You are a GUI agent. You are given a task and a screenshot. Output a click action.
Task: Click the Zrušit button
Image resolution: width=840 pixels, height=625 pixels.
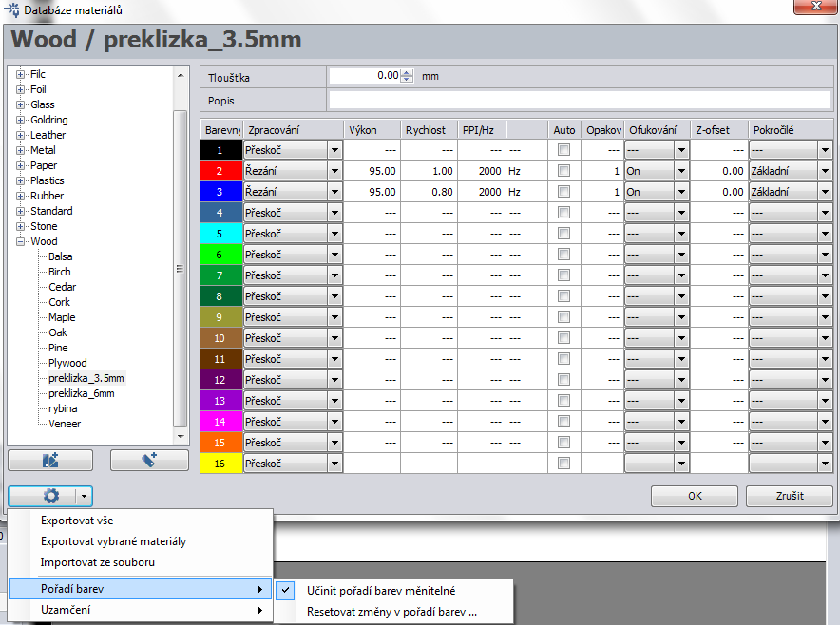(x=789, y=496)
